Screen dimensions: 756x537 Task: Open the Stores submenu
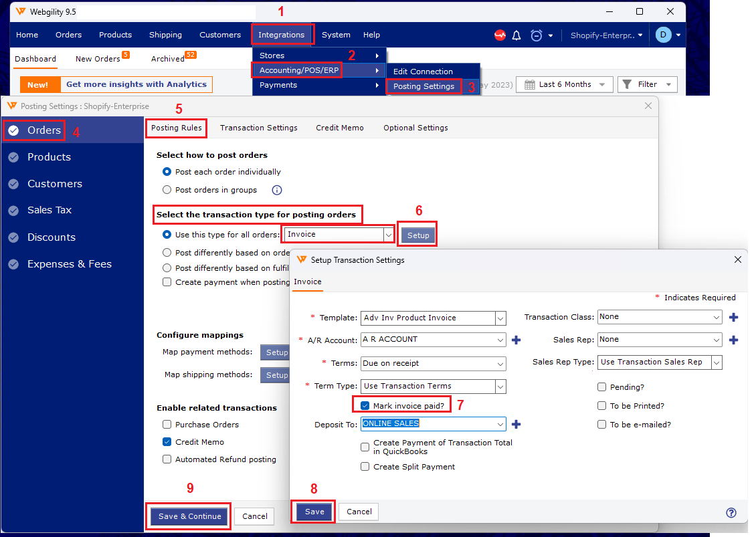click(x=318, y=56)
